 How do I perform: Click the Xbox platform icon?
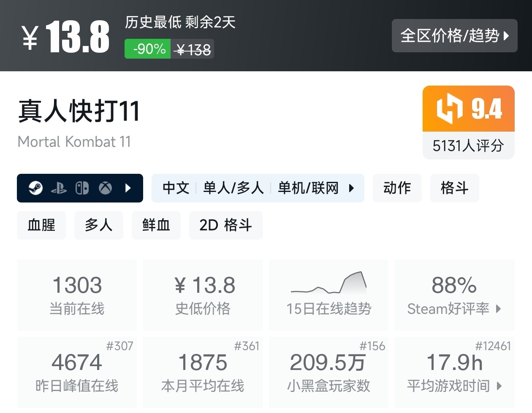(x=105, y=188)
